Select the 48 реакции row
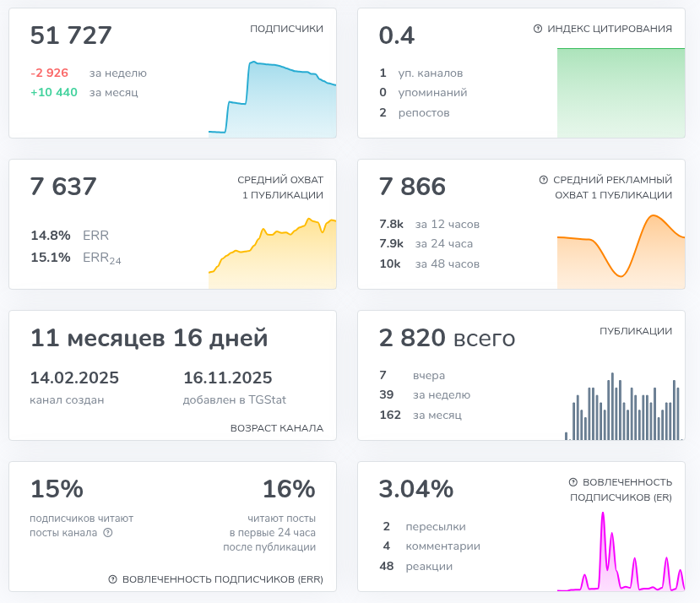 click(417, 567)
